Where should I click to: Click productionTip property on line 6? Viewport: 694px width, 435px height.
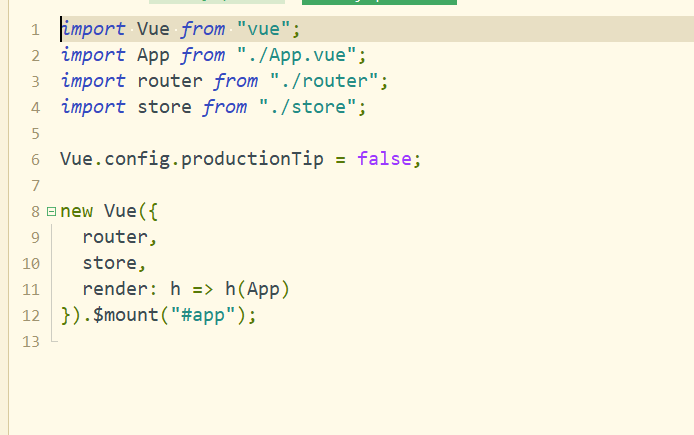(x=252, y=159)
